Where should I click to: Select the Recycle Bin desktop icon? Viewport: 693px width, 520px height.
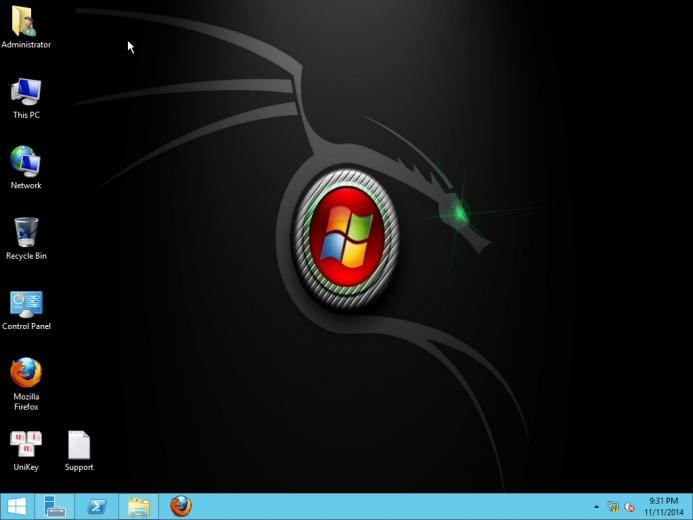click(26, 239)
